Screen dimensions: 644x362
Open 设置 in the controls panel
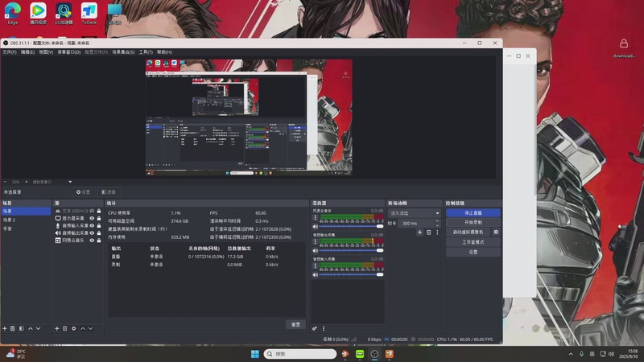473,252
